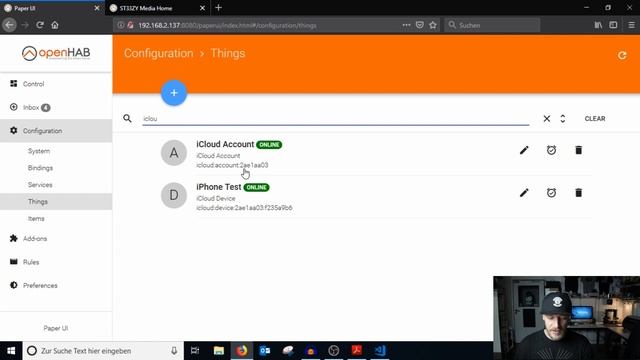Viewport: 640px width, 360px height.
Task: Open Firefox library icon
Action: pyautogui.click(x=598, y=25)
